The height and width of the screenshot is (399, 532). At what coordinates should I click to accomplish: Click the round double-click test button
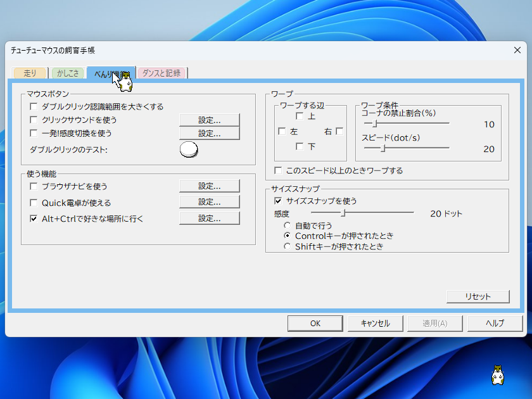[189, 149]
